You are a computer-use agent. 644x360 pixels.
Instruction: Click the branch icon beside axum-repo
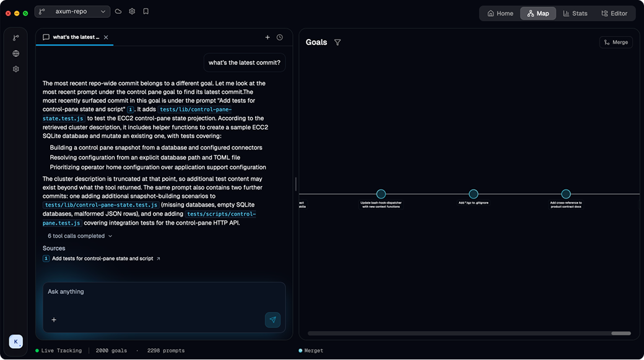pos(42,12)
